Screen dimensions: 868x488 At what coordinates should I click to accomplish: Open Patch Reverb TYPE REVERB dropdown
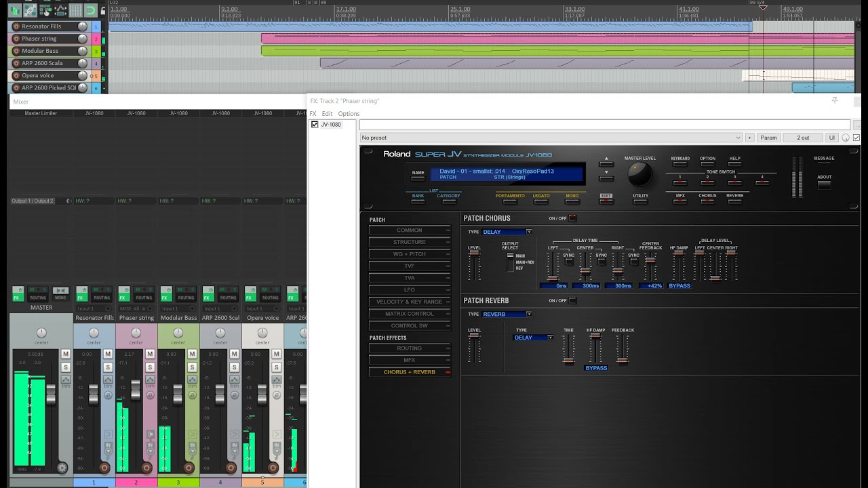(507, 314)
